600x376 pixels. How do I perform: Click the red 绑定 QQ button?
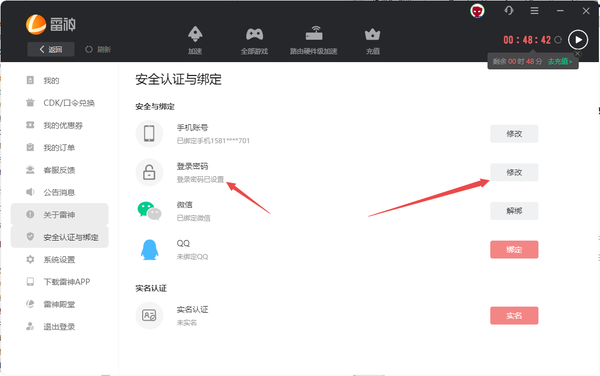click(514, 249)
